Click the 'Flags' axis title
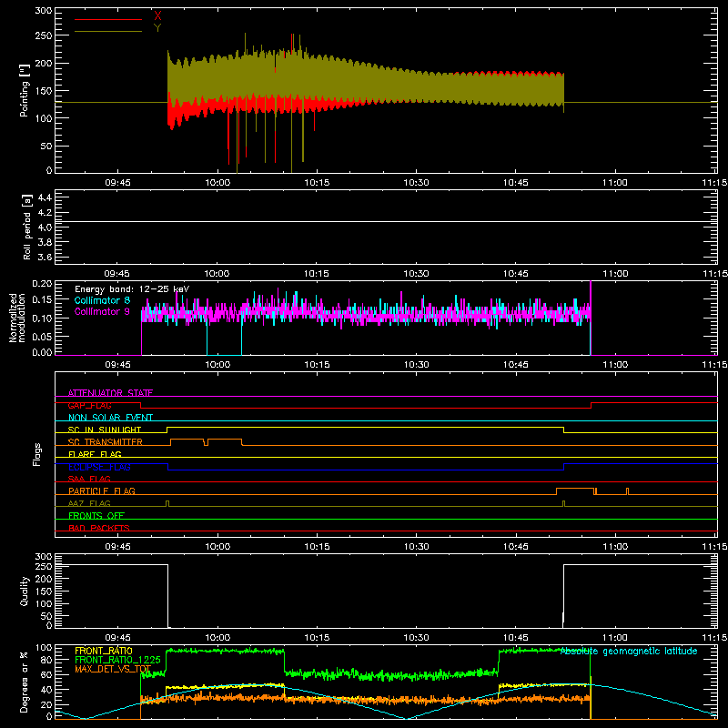 coord(36,454)
